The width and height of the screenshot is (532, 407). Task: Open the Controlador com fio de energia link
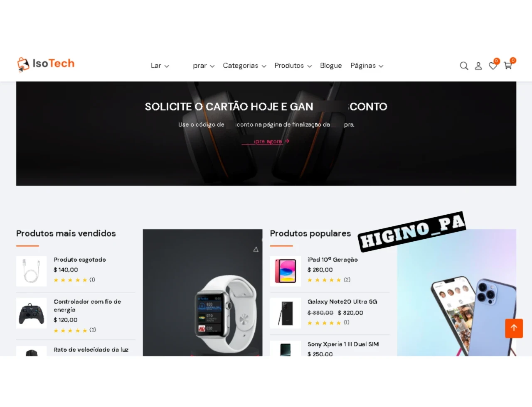(x=87, y=306)
